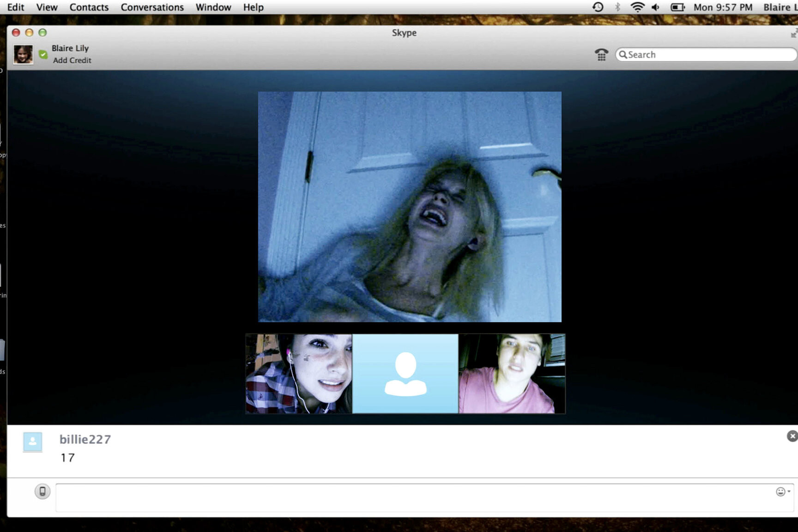Image resolution: width=798 pixels, height=532 pixels.
Task: Click the Time Machine menu bar icon
Action: (598, 7)
